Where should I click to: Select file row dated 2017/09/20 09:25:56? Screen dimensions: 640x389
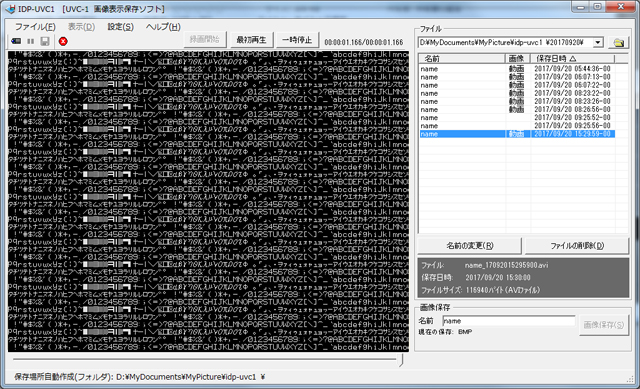tap(517, 126)
